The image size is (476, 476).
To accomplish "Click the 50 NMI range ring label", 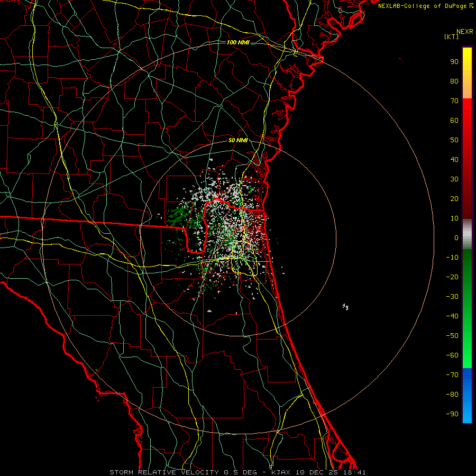I will 237,140.
